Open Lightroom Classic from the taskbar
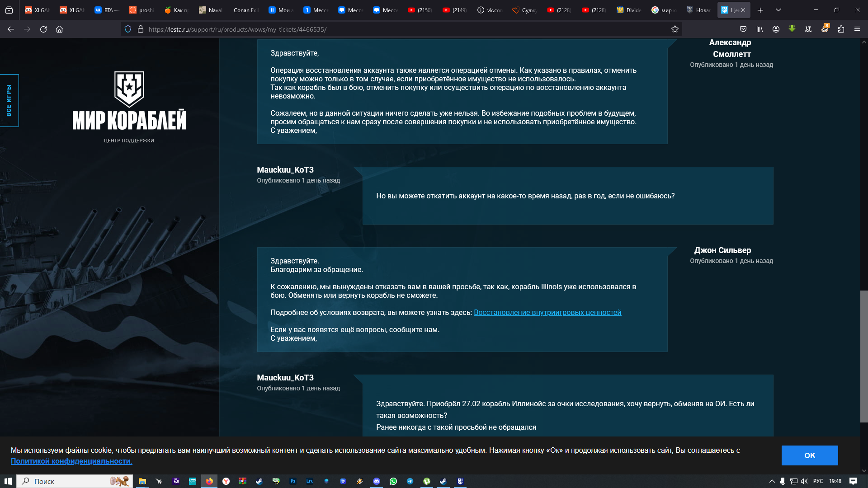 click(x=310, y=481)
